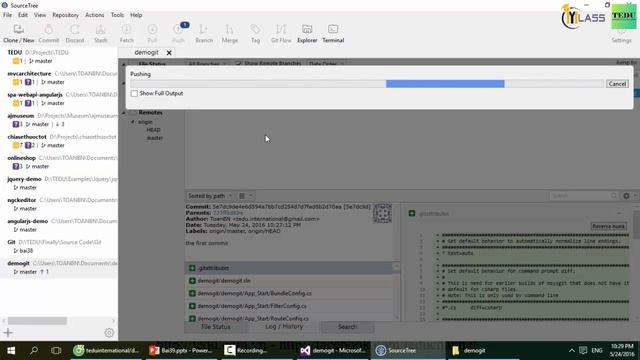Enable the Show Full Output checkbox
Image resolution: width=640 pixels, height=360 pixels.
[134, 93]
